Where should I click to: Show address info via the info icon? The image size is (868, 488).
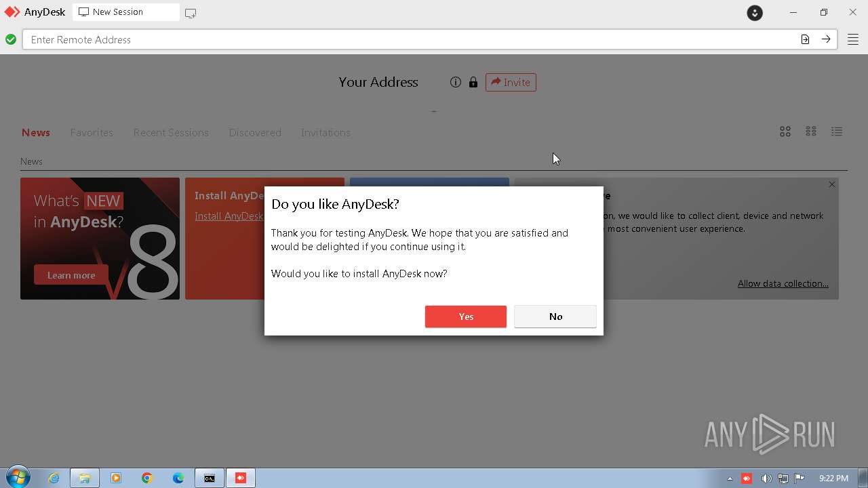click(456, 82)
